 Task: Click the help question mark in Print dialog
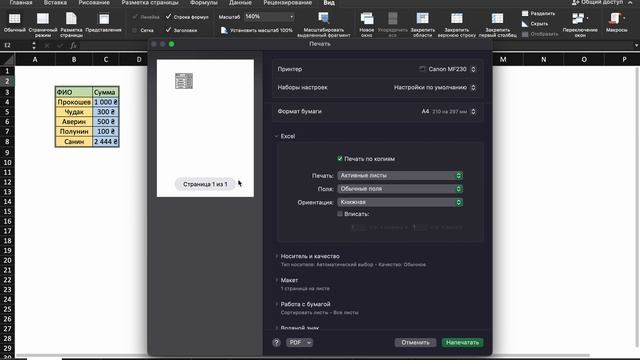click(x=276, y=342)
